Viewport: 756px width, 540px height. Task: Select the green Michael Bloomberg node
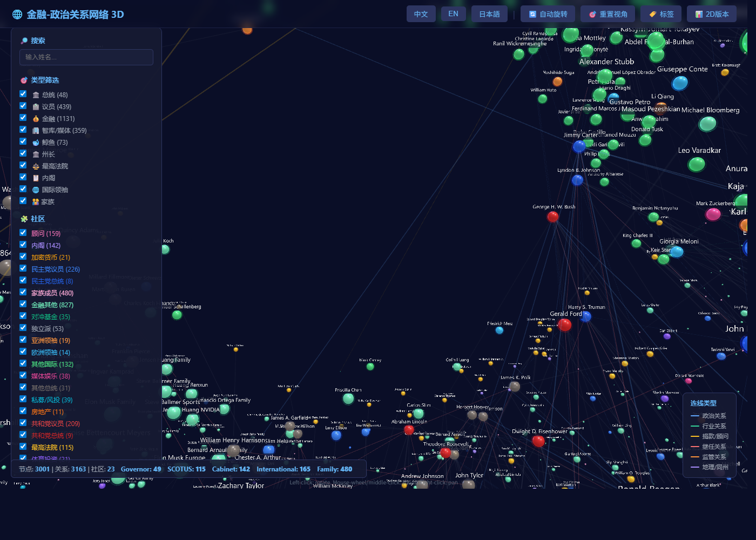[x=707, y=124]
